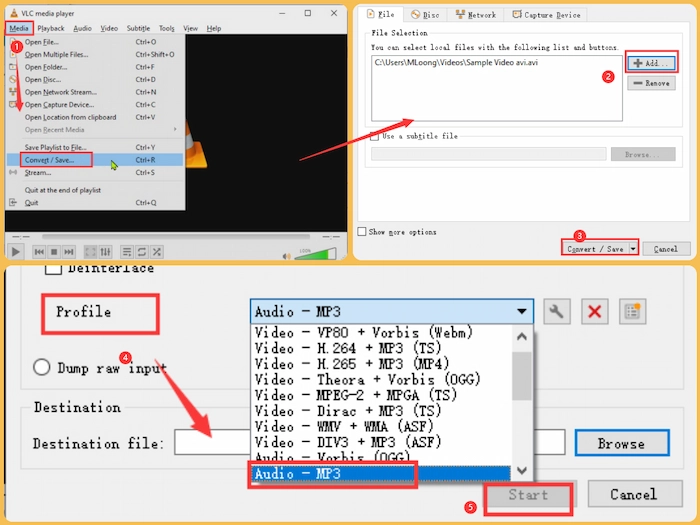Open the View menu

click(190, 28)
